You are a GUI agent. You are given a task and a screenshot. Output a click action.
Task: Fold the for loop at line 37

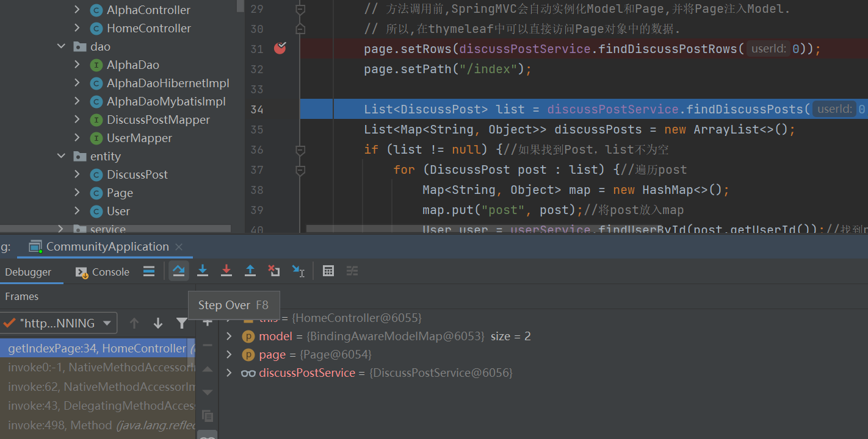(300, 170)
